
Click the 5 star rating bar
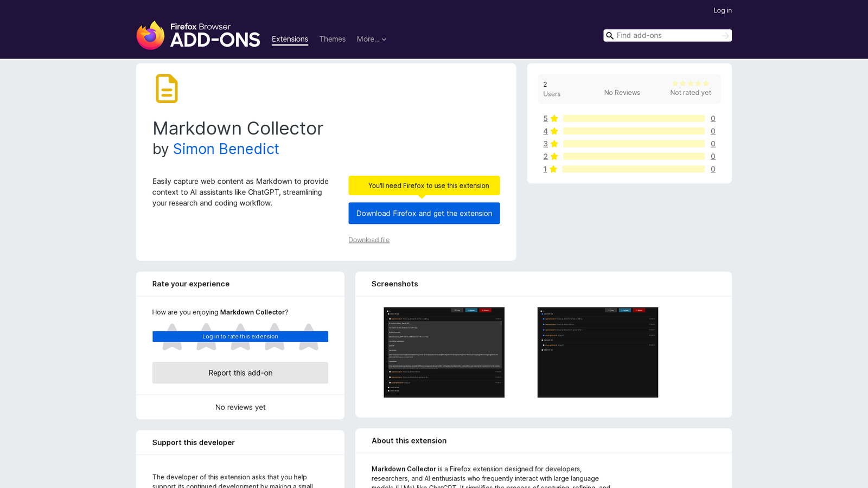[x=634, y=119]
